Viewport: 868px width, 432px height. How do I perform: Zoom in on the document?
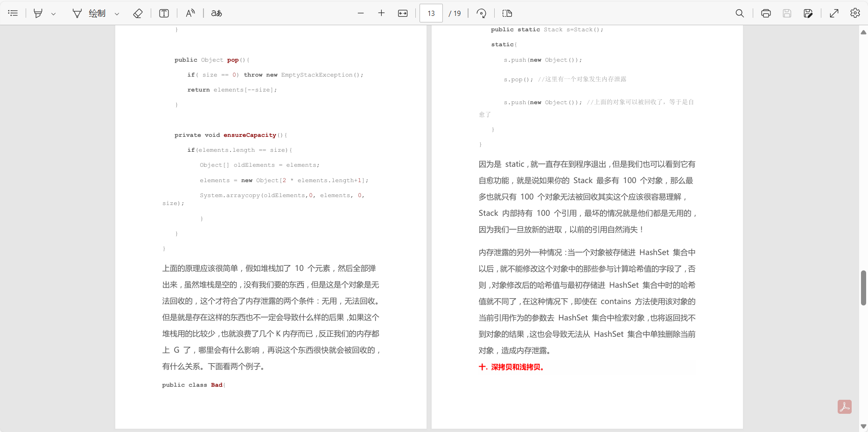click(381, 13)
